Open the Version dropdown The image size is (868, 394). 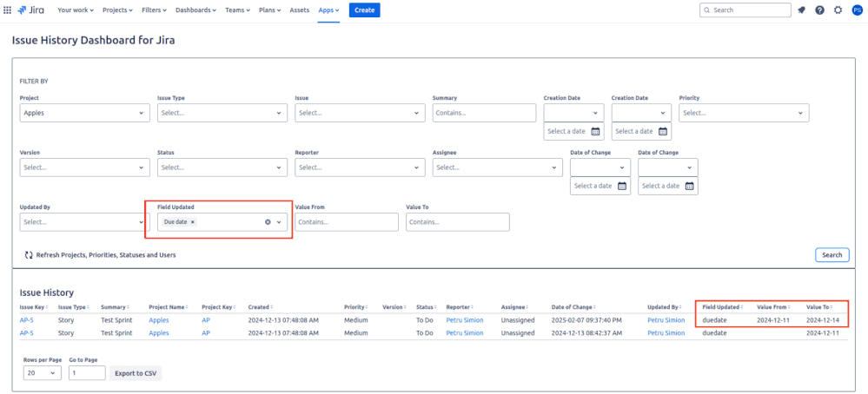pos(84,167)
